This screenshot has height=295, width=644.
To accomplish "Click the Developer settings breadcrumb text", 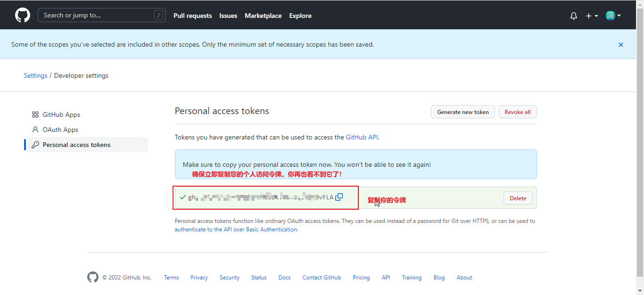I will click(81, 75).
